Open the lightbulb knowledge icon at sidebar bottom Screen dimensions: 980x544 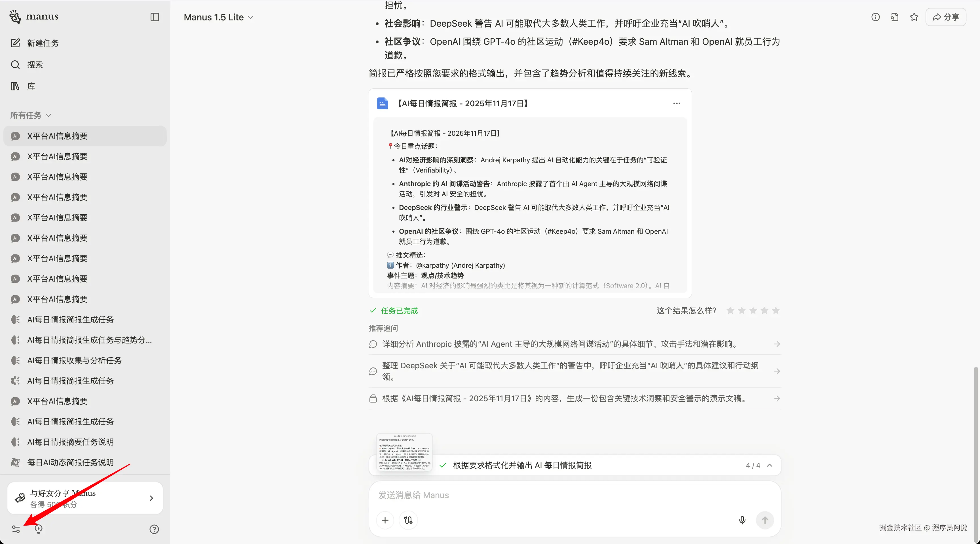point(39,529)
